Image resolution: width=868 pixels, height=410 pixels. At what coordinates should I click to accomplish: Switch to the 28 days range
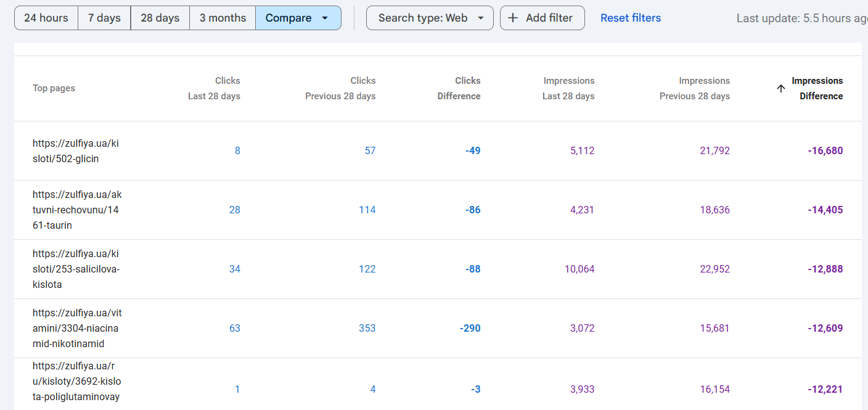(160, 18)
